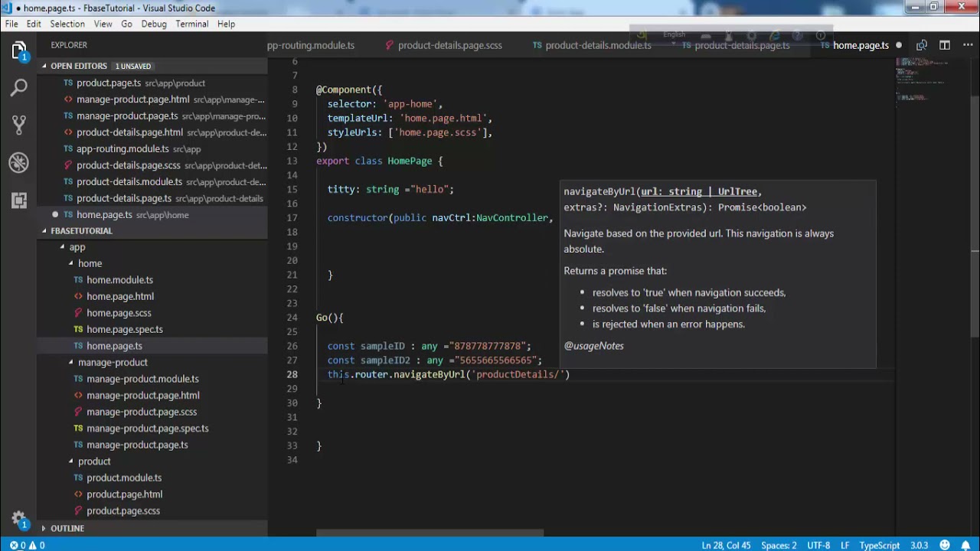Open the File menu
The height and width of the screenshot is (551, 980).
click(x=11, y=24)
